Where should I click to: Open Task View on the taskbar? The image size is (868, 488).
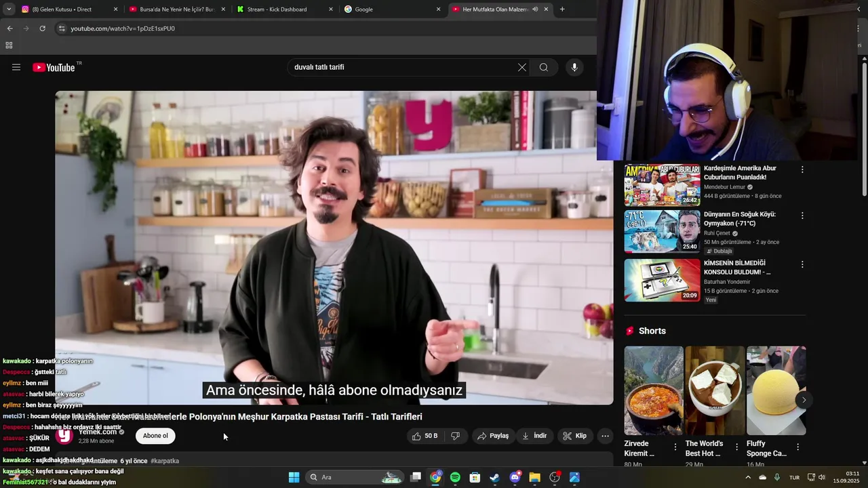416,477
